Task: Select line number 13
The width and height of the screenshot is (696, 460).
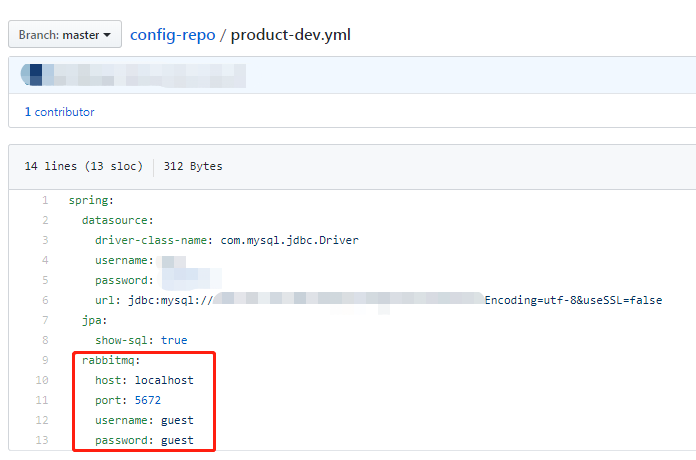Action: [x=42, y=440]
